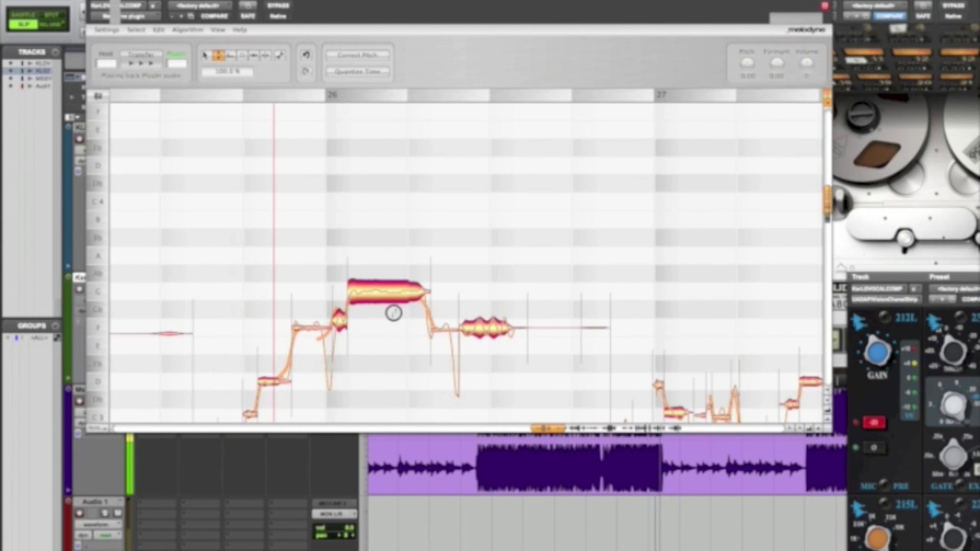Viewport: 980px width, 551px height.
Task: Click the Correct Pitch button
Action: (x=358, y=55)
